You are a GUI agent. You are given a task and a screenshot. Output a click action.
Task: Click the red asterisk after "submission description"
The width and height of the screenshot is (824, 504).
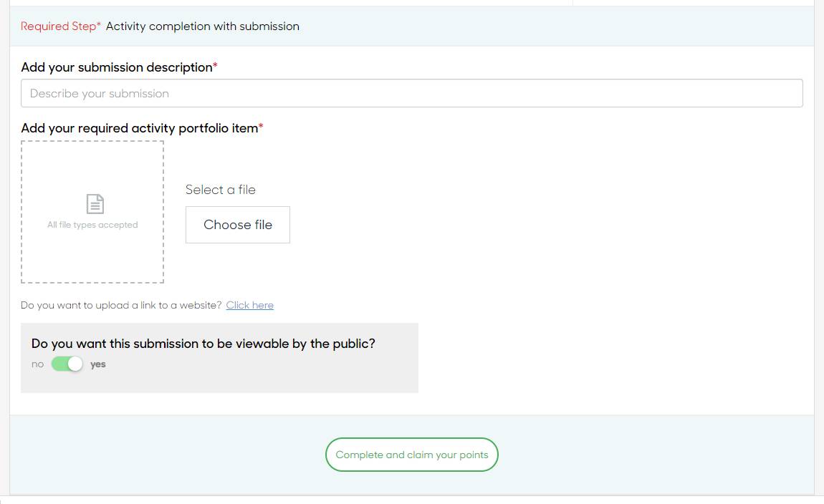point(216,66)
